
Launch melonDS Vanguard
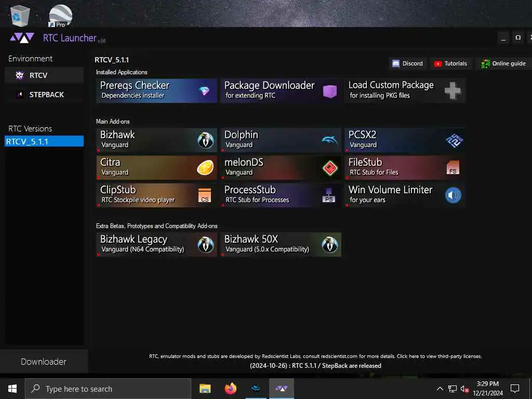click(281, 168)
